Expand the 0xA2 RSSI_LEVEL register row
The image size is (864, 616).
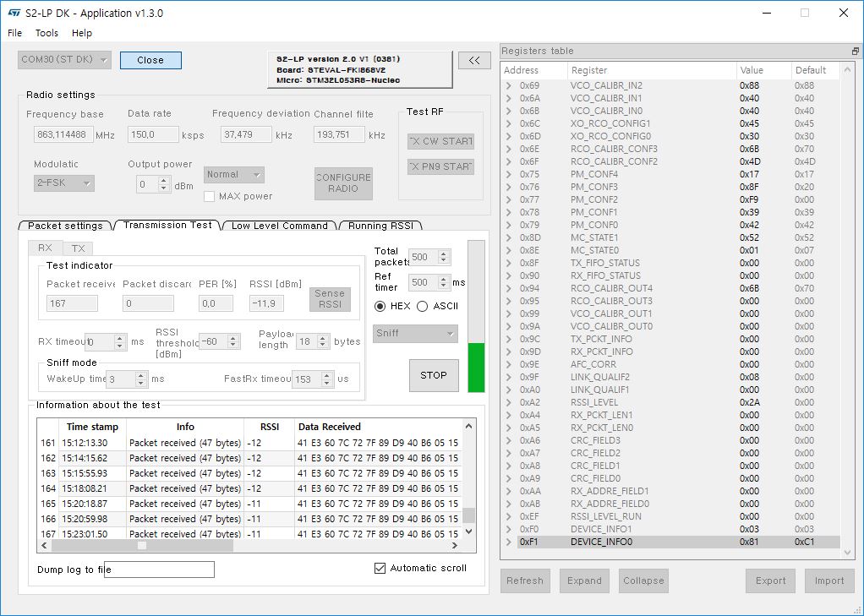(x=509, y=402)
